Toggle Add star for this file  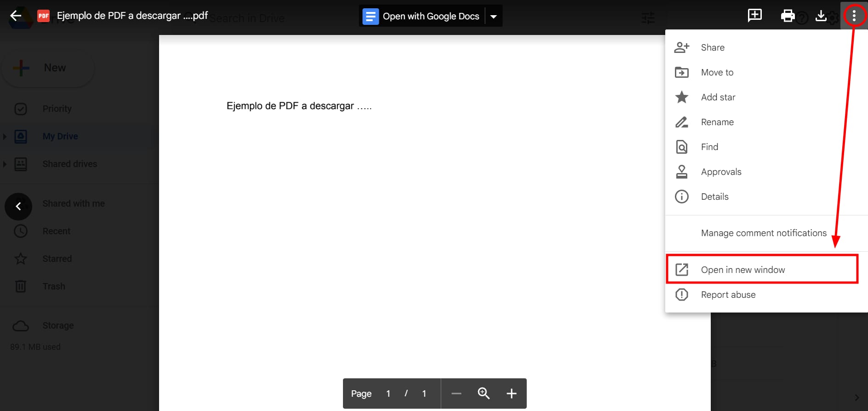[718, 97]
